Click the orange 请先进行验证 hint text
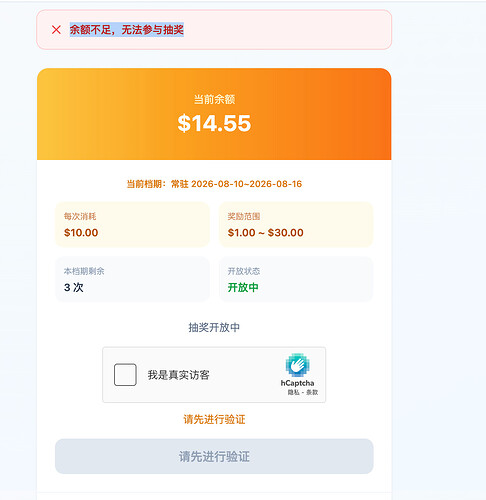486x500 pixels. (214, 419)
